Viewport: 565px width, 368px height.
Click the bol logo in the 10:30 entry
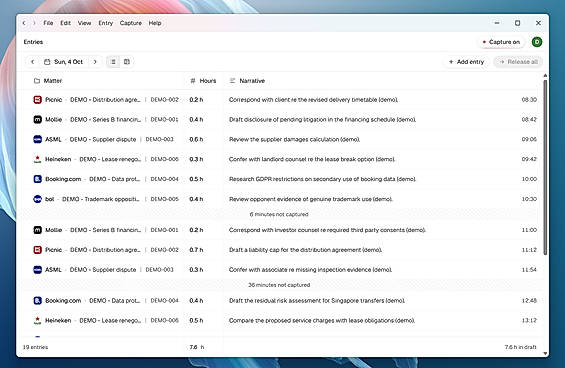pyautogui.click(x=37, y=199)
